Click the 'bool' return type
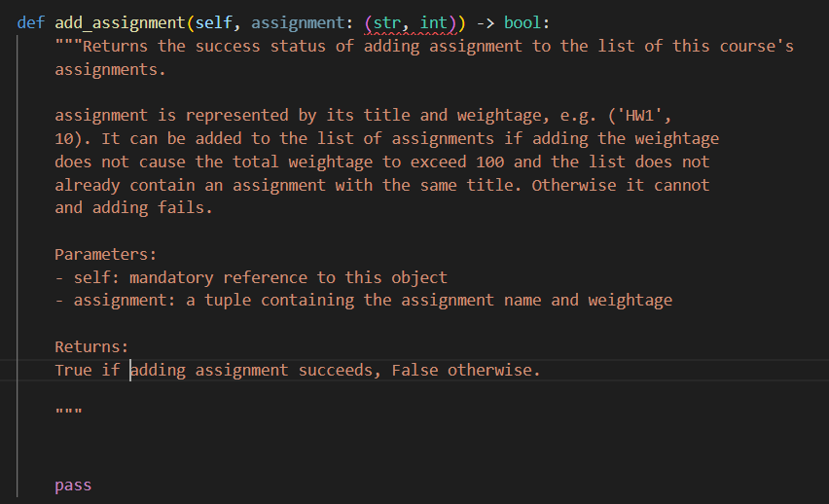The image size is (829, 504). pos(523,22)
